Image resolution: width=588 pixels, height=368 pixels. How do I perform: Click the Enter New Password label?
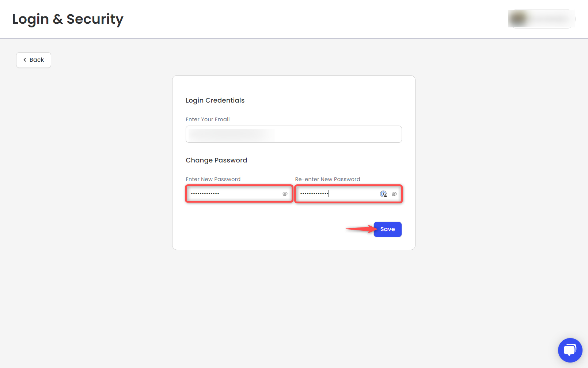(213, 179)
